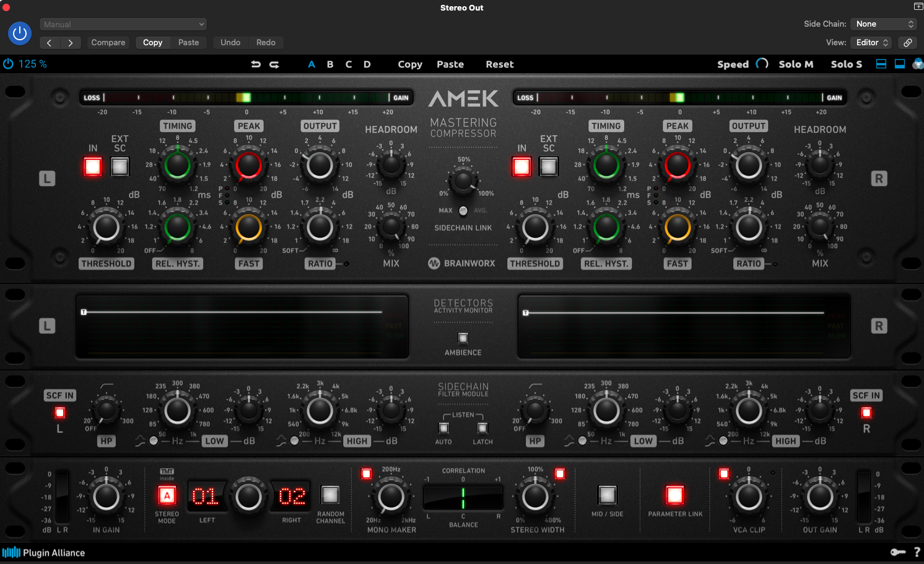This screenshot has height=564, width=924.
Task: Click the lower rack view icon
Action: point(900,64)
